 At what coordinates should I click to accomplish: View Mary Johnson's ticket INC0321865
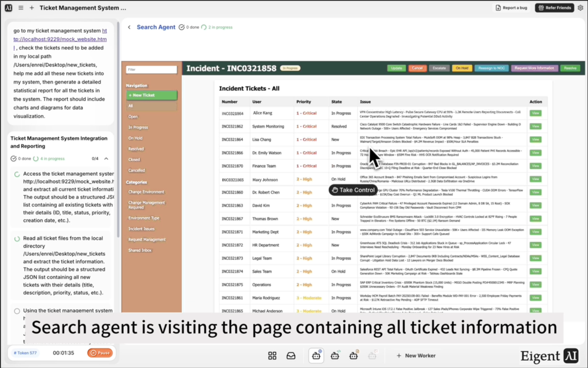point(535,179)
